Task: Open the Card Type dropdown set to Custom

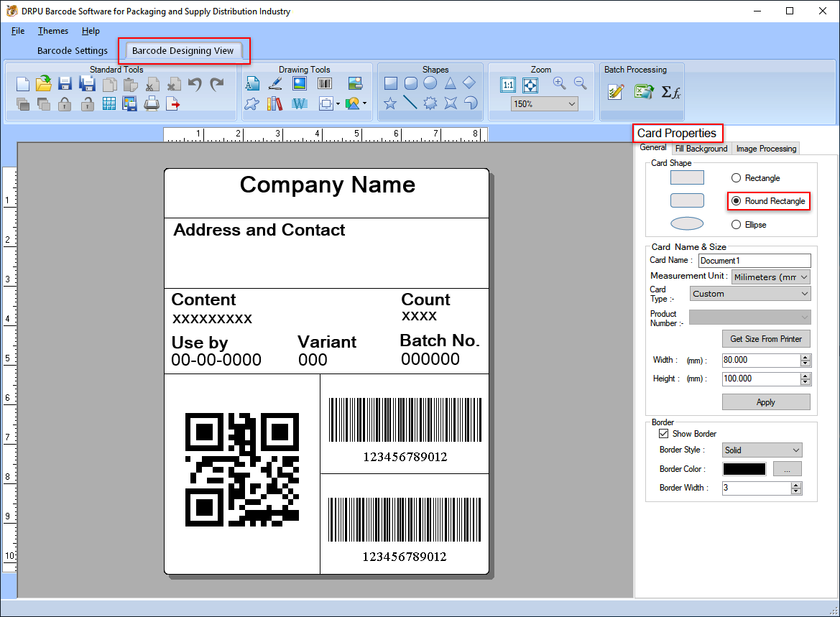Action: point(750,294)
